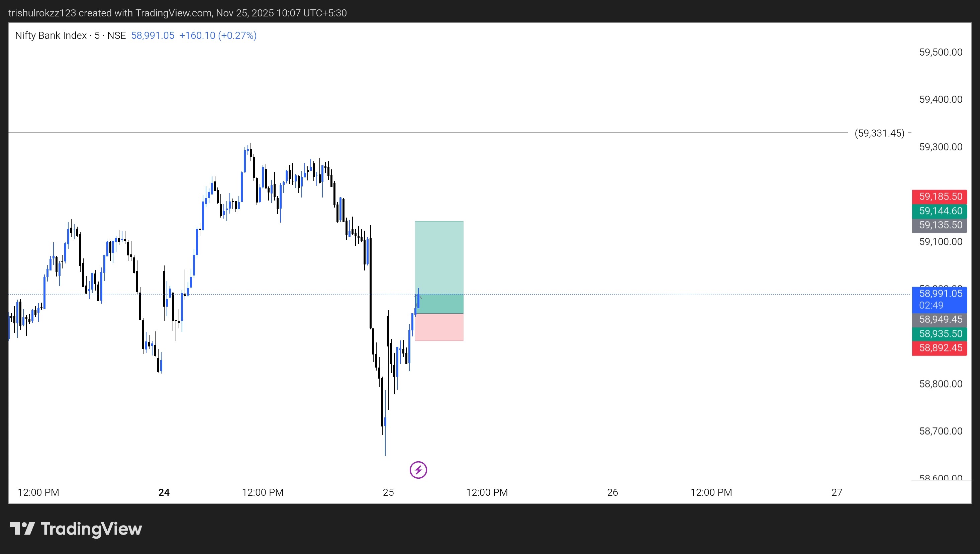Click the Nifty Bank Index symbol title

51,35
